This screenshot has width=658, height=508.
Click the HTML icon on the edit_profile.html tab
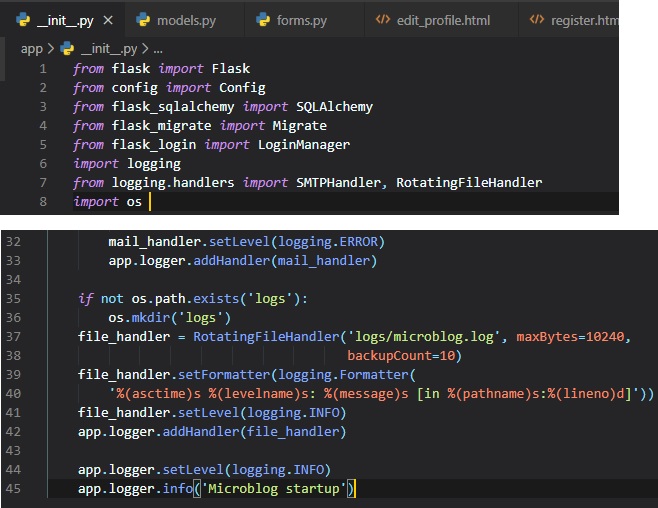point(383,20)
